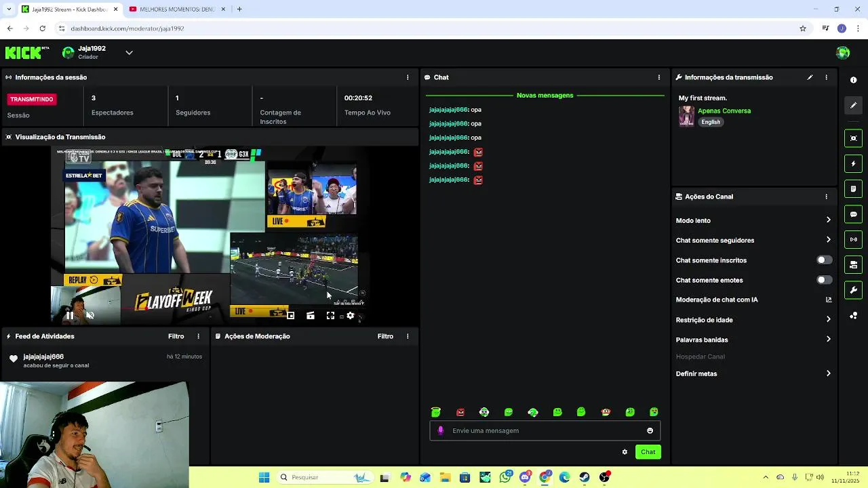Toggle the document widget in sidebar
Screen dimensions: 868x488
854,189
